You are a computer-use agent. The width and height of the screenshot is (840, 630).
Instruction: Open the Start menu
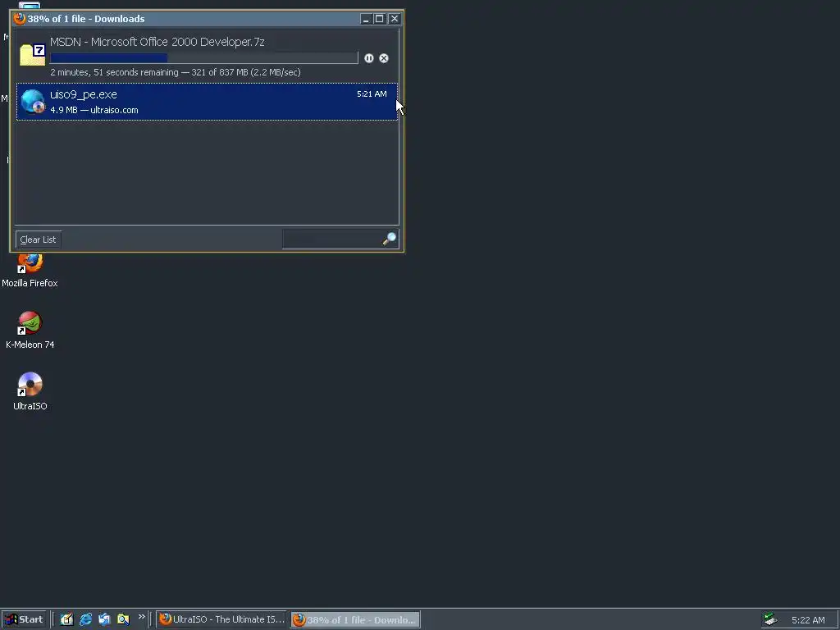24,619
